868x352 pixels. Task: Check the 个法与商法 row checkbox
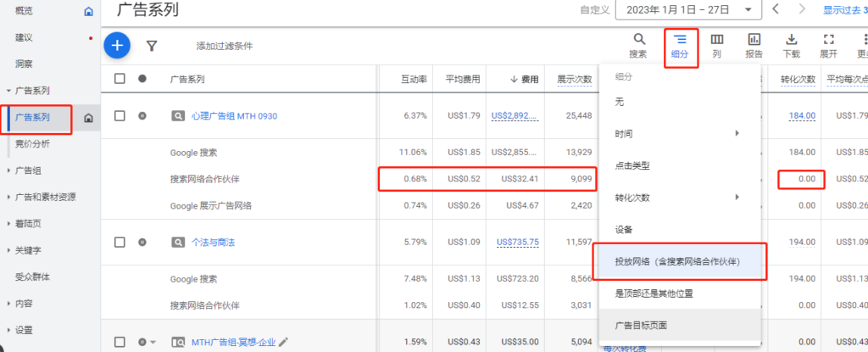(120, 242)
